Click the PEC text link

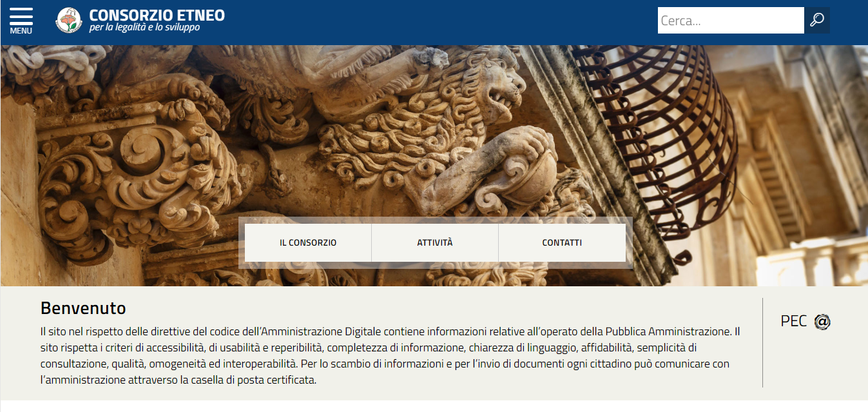[x=793, y=321]
